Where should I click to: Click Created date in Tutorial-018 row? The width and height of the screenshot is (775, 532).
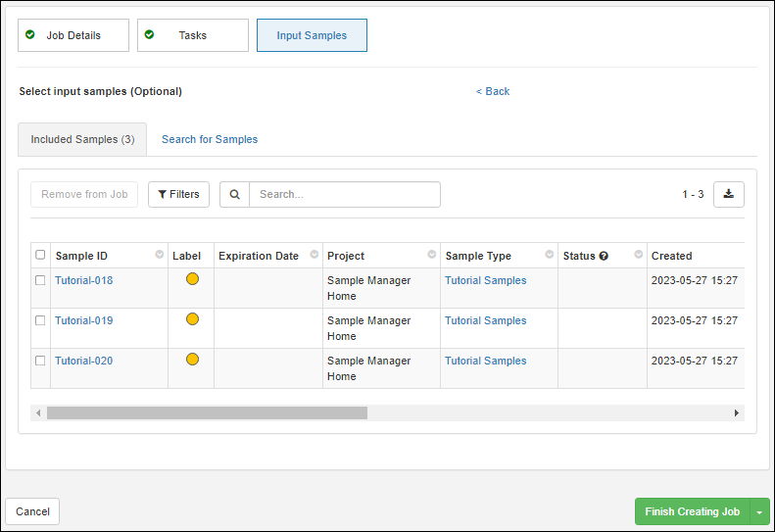pos(695,280)
